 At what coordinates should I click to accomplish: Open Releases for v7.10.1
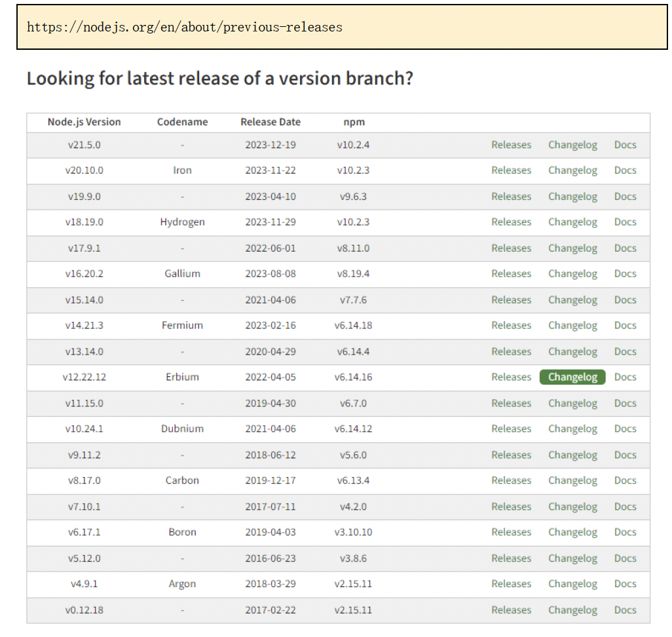coord(511,507)
